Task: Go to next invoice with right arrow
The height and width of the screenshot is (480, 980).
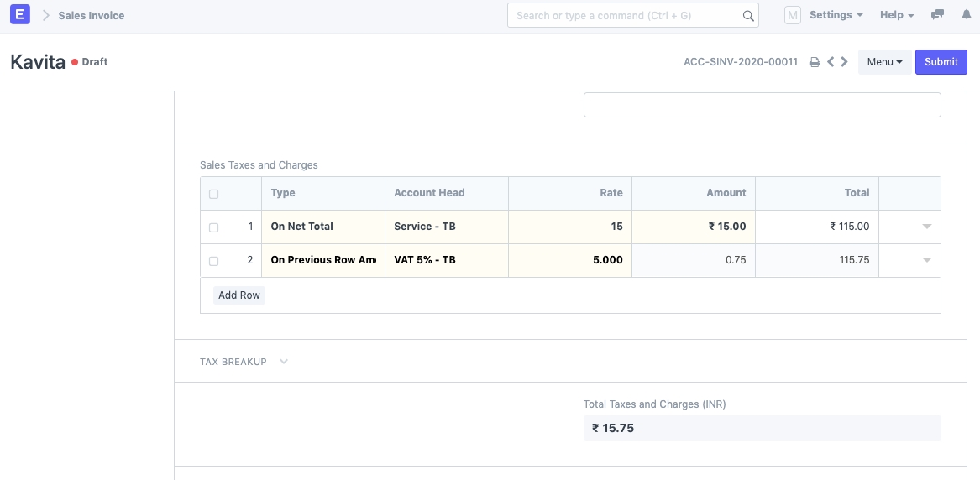Action: (x=844, y=62)
